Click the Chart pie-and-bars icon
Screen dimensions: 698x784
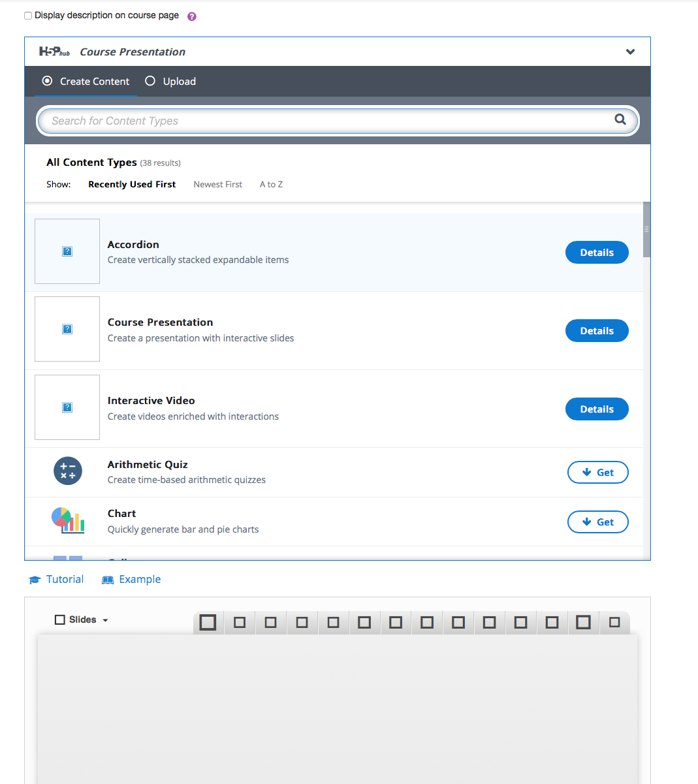68,520
